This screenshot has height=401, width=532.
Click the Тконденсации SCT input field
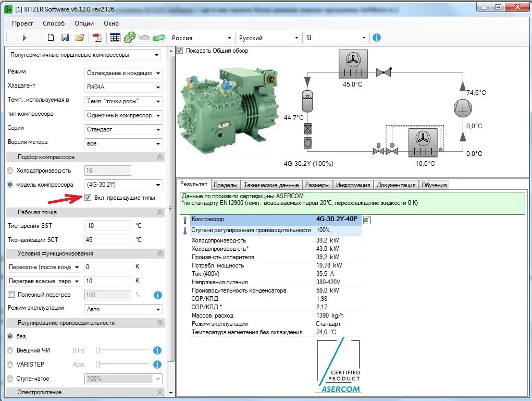pos(107,240)
